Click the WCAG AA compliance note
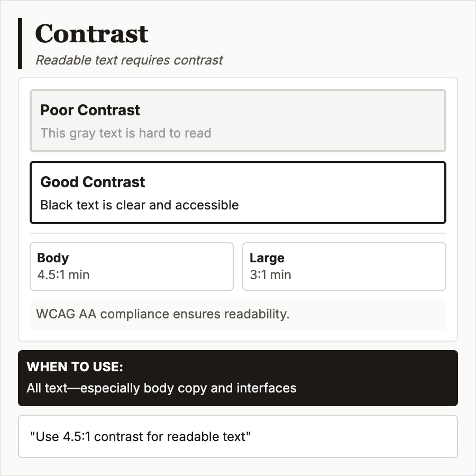The height and width of the screenshot is (476, 476). click(x=163, y=314)
